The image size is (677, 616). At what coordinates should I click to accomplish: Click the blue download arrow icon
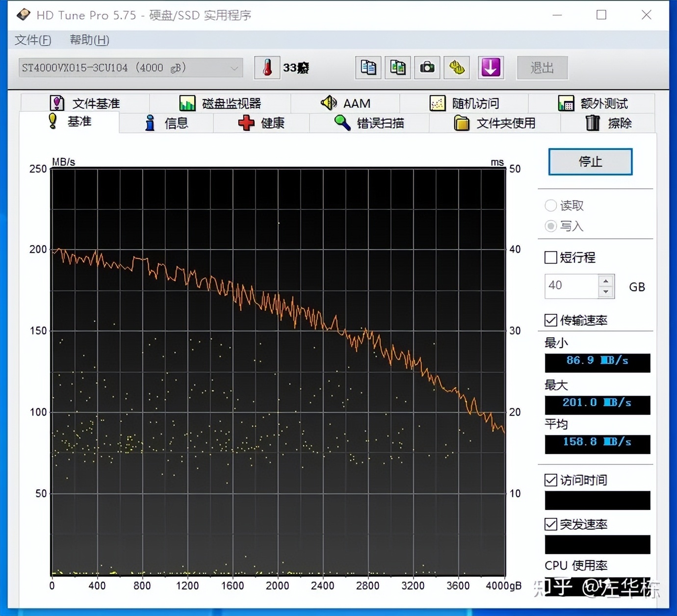tap(490, 68)
